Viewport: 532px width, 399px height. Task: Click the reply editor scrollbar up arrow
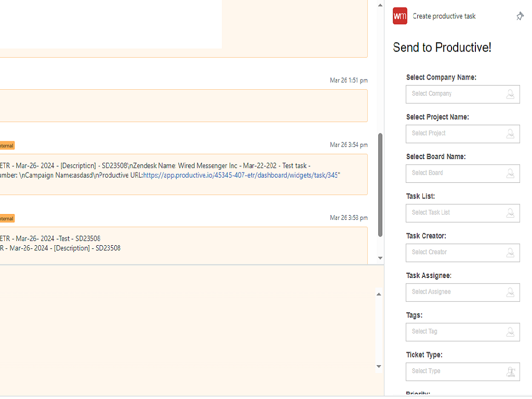(x=378, y=295)
